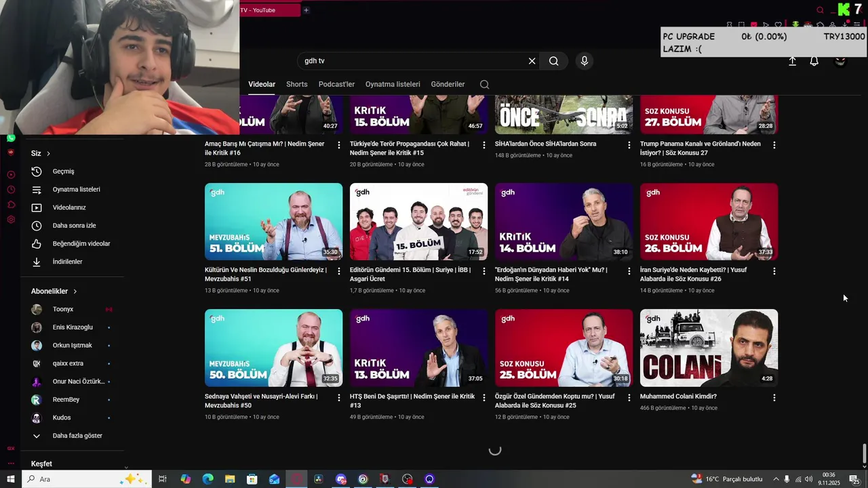Select the 'TV - YouTube' browser tab
Image resolution: width=868 pixels, height=488 pixels.
click(269, 10)
